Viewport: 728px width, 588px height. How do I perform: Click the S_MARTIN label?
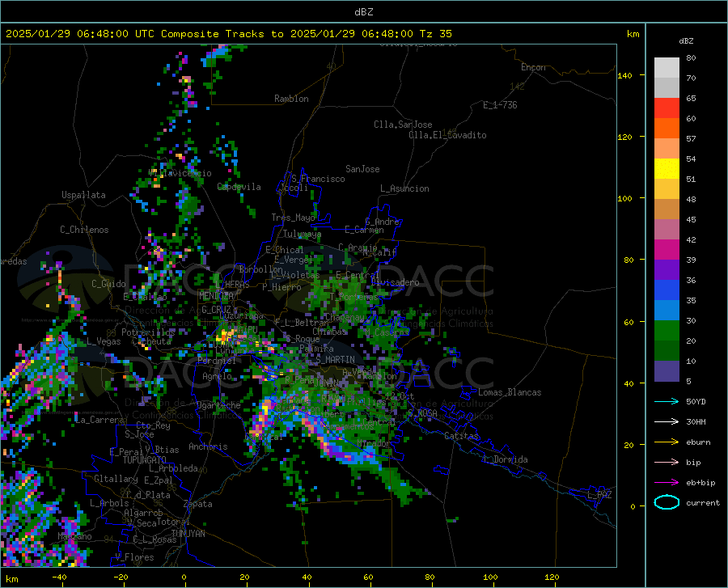coord(335,360)
